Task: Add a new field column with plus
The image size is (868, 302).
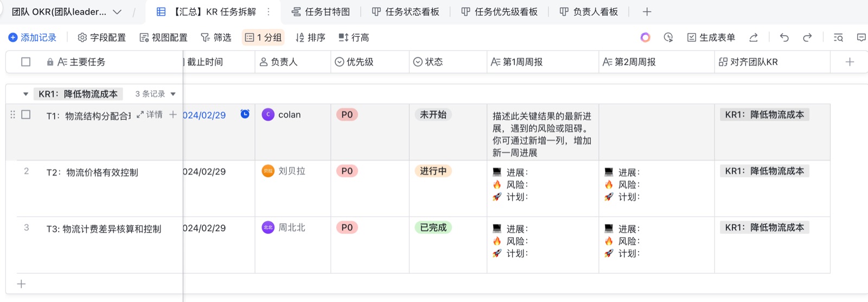Action: [x=850, y=62]
